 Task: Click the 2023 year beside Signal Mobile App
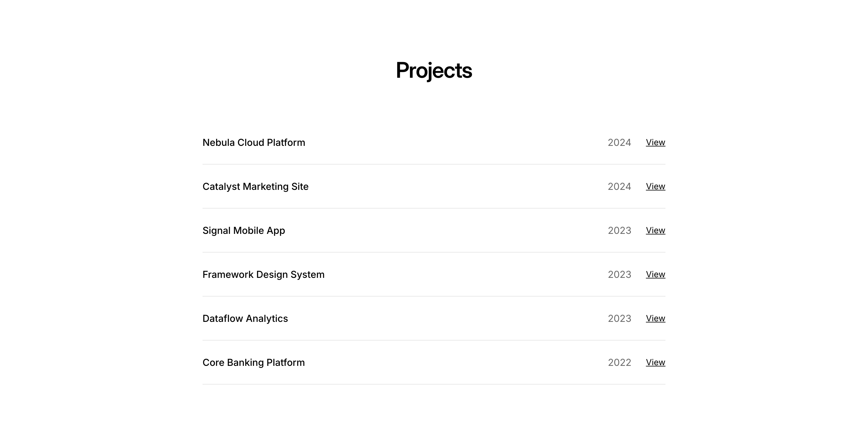[x=619, y=231]
